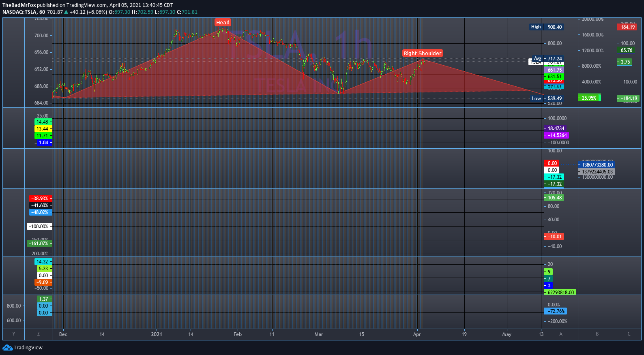
Task: Click Apr on the time axis
Action: 417,334
